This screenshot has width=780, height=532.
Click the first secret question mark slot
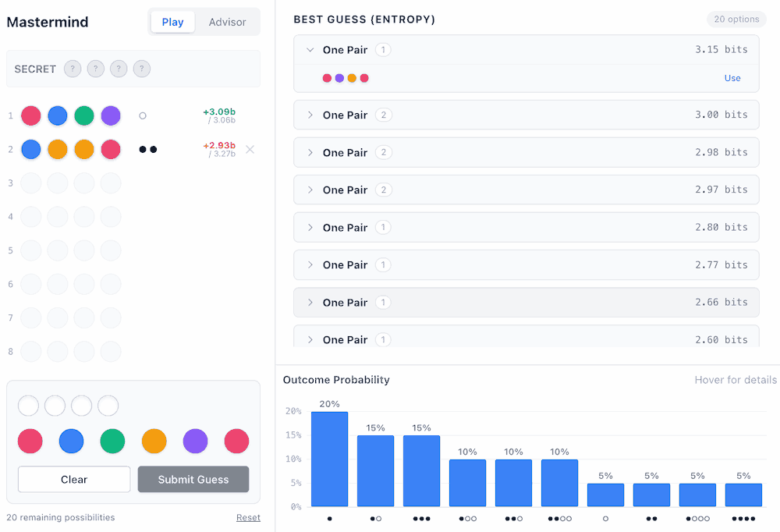(72, 69)
